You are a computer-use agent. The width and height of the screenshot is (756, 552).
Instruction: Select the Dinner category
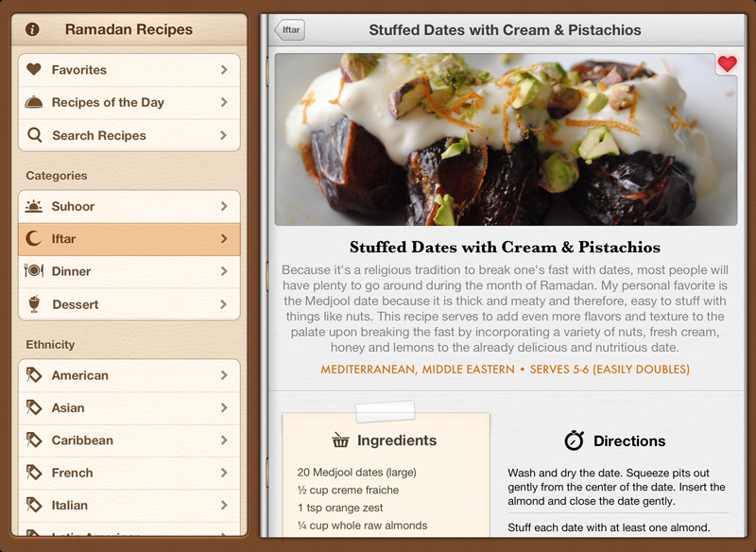tap(129, 272)
